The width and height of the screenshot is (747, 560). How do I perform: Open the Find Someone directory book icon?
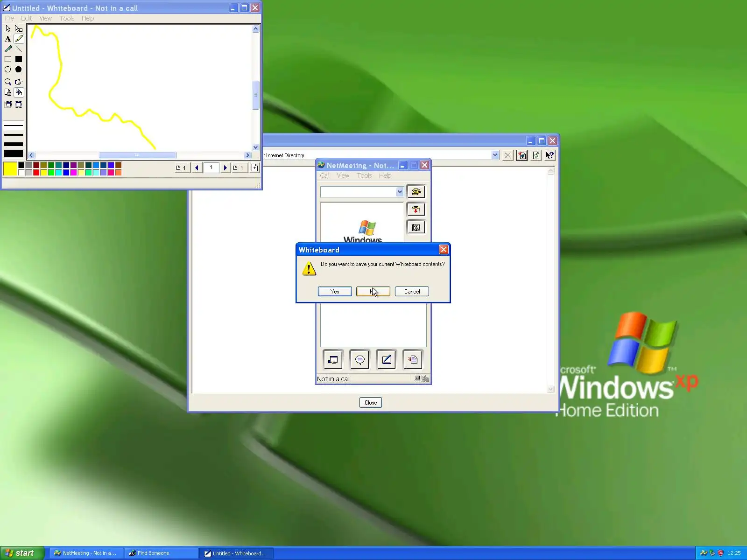[x=416, y=227]
